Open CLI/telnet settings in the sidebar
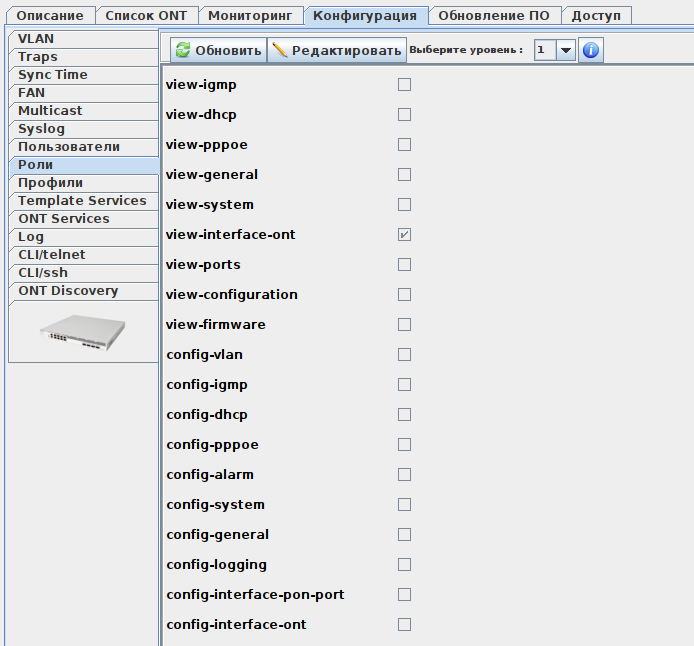This screenshot has width=694, height=646. [83, 255]
